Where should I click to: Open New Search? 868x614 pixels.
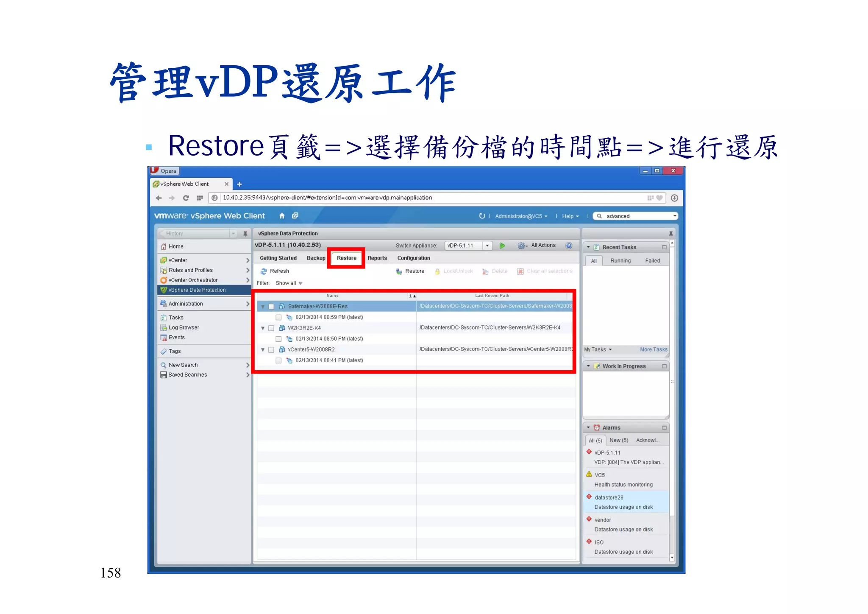tap(204, 365)
